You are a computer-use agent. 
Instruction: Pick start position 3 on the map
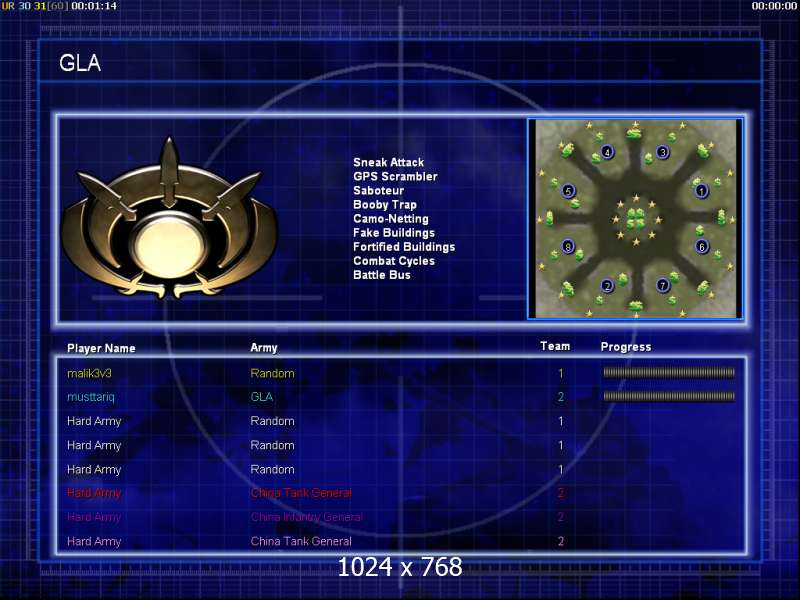(x=662, y=152)
